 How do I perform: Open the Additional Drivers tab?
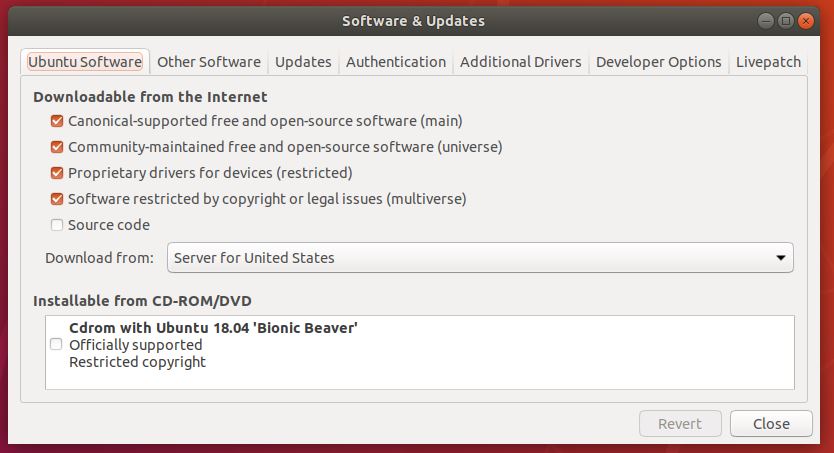(521, 62)
